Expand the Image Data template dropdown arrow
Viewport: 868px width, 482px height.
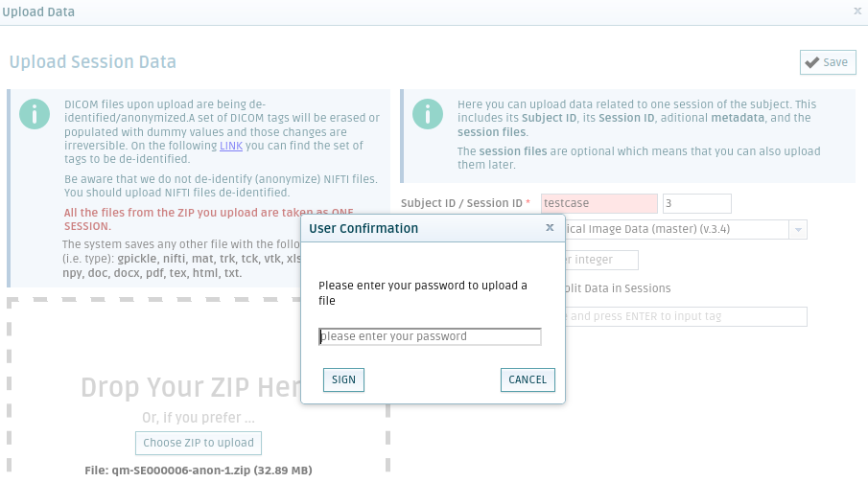(x=798, y=230)
